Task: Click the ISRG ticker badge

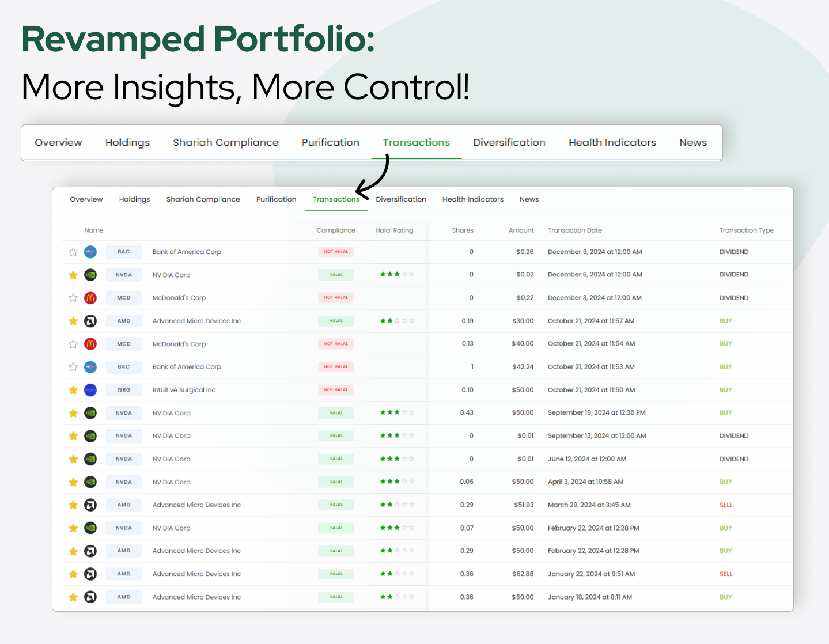Action: tap(124, 390)
